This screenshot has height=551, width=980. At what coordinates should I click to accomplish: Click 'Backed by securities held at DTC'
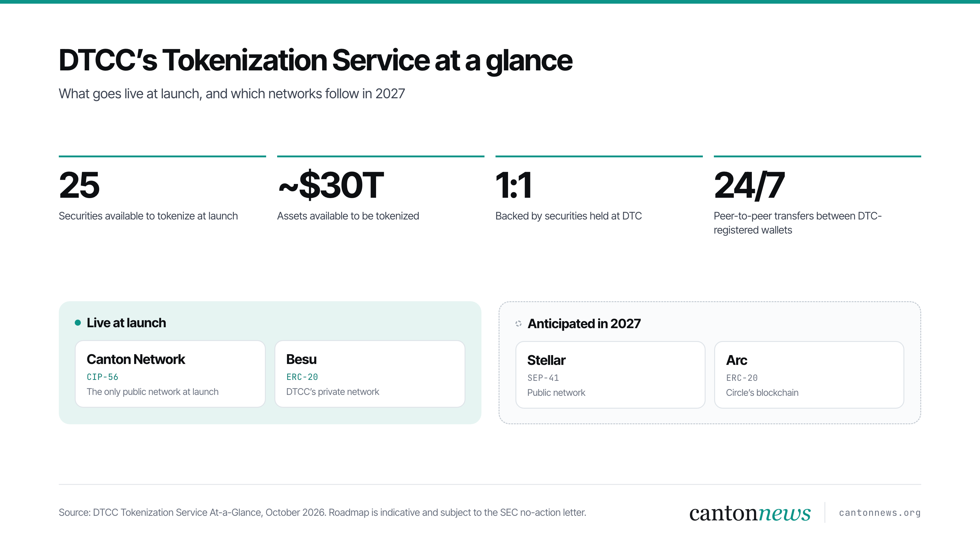pyautogui.click(x=568, y=216)
